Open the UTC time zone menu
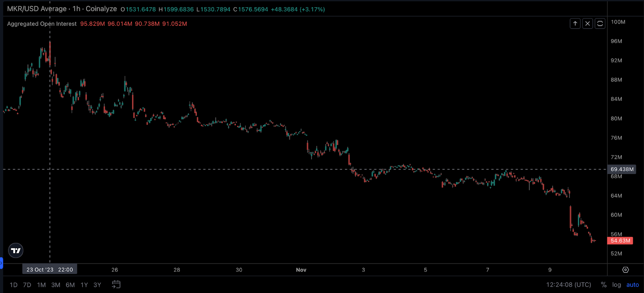Image resolution: width=644 pixels, height=293 pixels. pyautogui.click(x=568, y=285)
